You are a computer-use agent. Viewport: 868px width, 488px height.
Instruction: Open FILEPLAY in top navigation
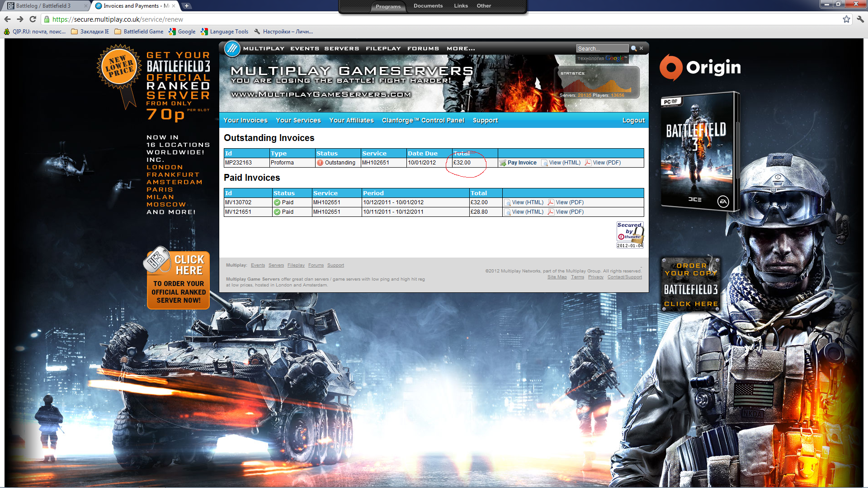[383, 48]
